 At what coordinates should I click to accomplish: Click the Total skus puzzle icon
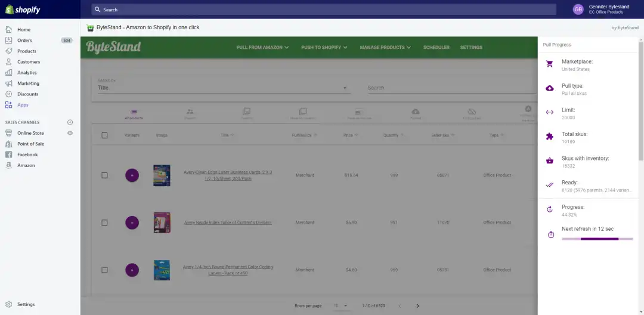pos(550,137)
